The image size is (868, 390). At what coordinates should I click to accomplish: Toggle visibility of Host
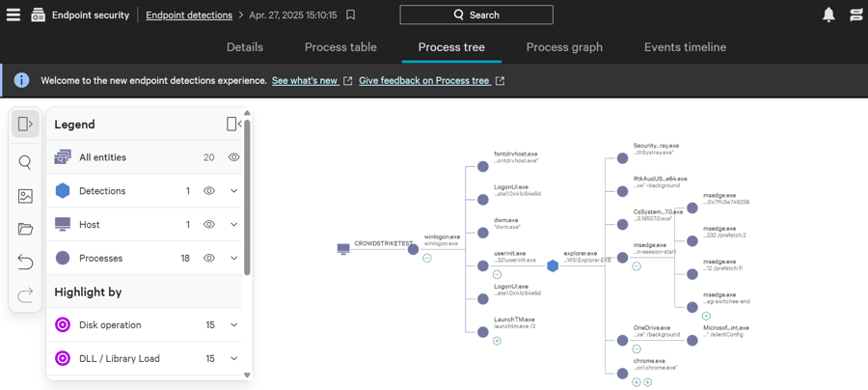pyautogui.click(x=208, y=224)
